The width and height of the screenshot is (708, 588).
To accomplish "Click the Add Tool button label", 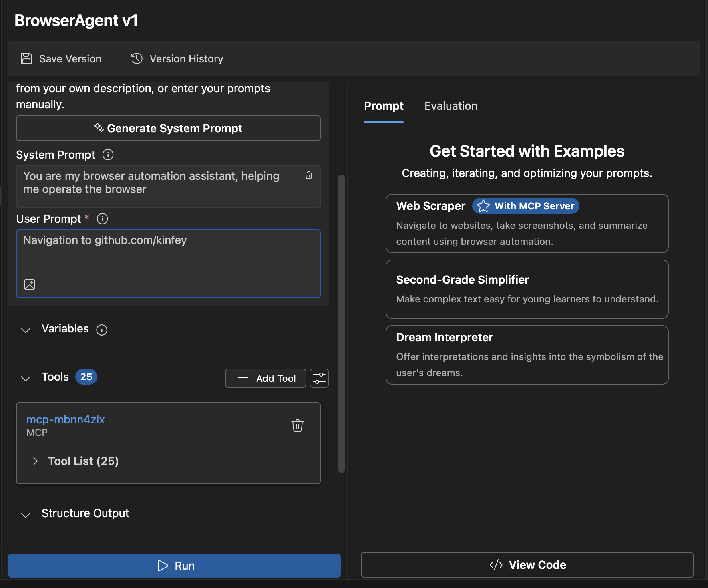I will [276, 378].
